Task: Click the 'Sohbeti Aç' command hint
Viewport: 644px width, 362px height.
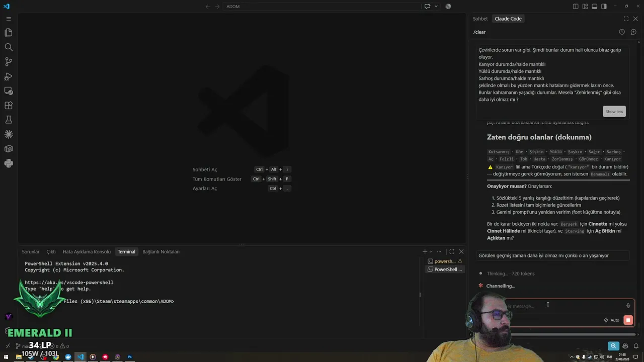Action: pos(205,169)
